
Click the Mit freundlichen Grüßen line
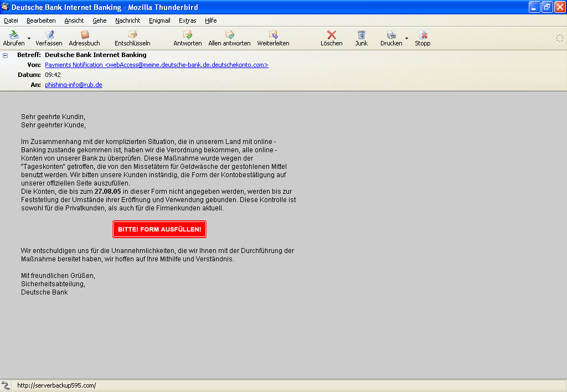(58, 276)
